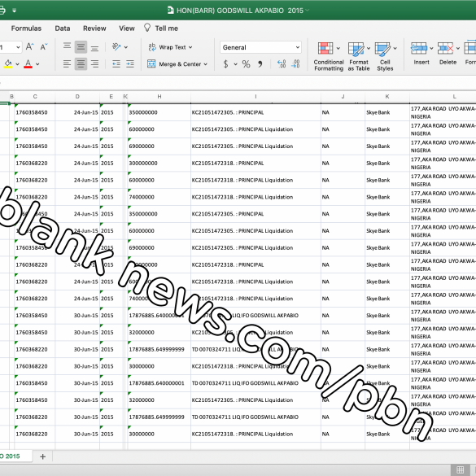The image size is (476, 476).
Task: Select column J header
Action: [343, 97]
